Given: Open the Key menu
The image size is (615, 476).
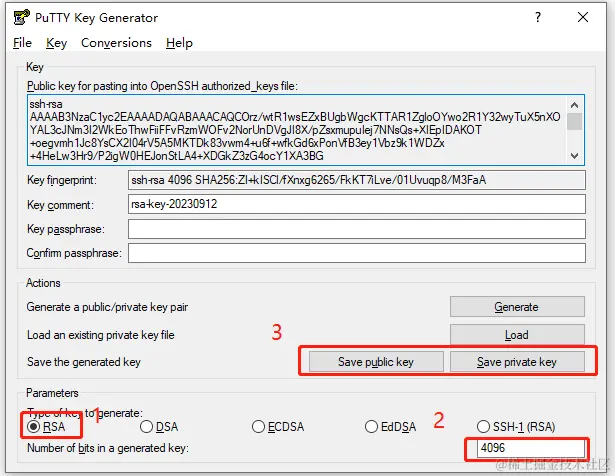Looking at the screenshot, I should [x=56, y=43].
